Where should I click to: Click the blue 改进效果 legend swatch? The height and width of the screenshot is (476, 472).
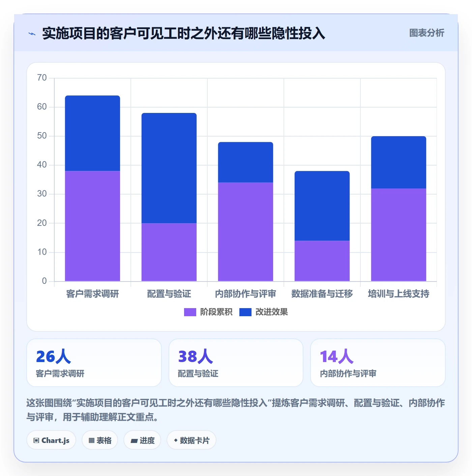point(245,312)
